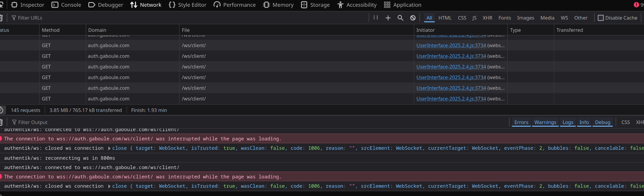Toggle the Errors console filter
Image resolution: width=644 pixels, height=196 pixels.
coord(521,122)
